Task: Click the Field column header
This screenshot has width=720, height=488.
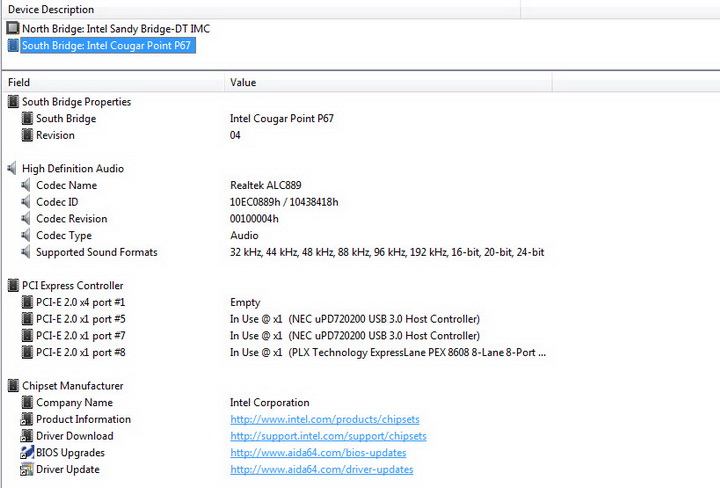Action: (x=113, y=82)
